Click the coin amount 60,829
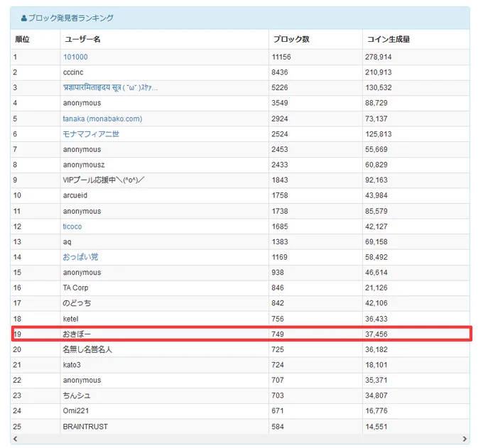The image size is (483, 448). [x=376, y=165]
